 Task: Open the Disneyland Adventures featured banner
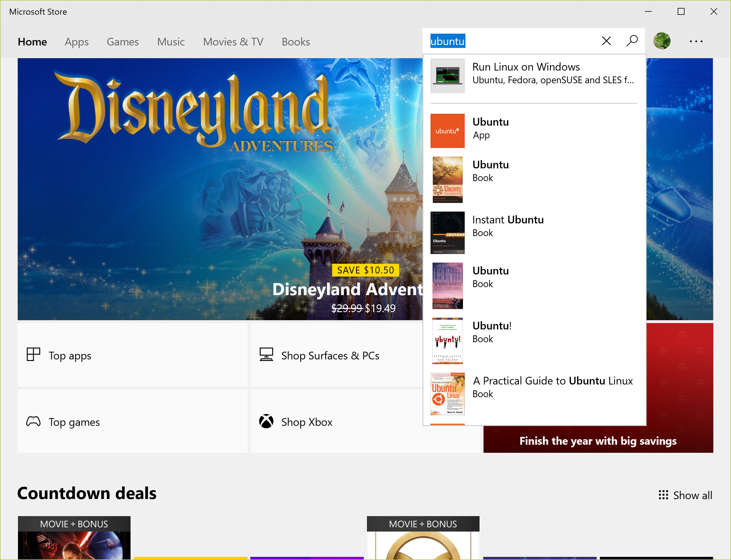pyautogui.click(x=220, y=189)
